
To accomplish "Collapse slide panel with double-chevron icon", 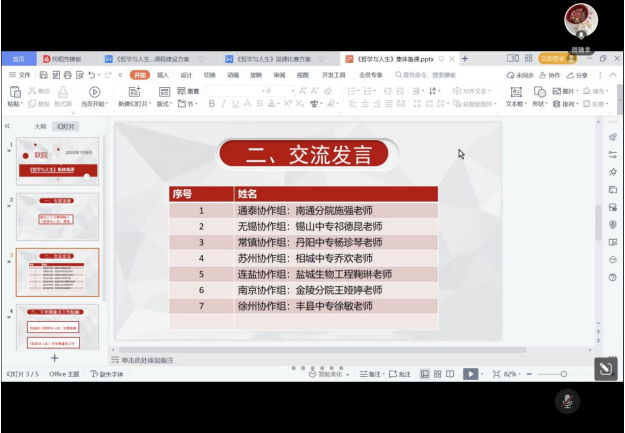I will (x=8, y=127).
